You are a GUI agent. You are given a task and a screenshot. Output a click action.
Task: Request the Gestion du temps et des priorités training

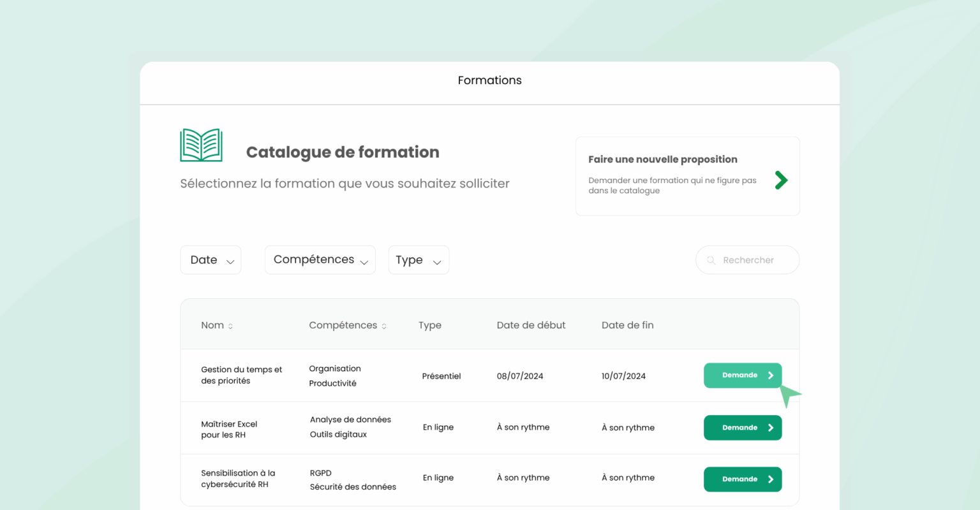click(x=739, y=375)
